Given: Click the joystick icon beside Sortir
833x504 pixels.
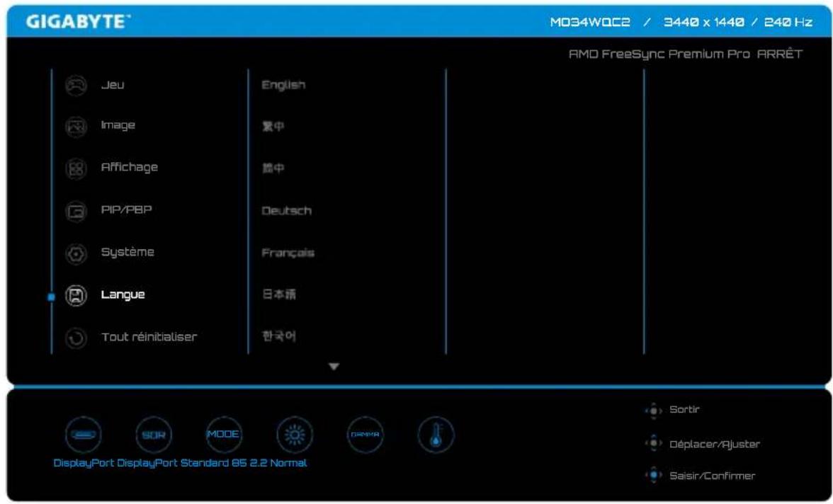Looking at the screenshot, I should click(653, 410).
